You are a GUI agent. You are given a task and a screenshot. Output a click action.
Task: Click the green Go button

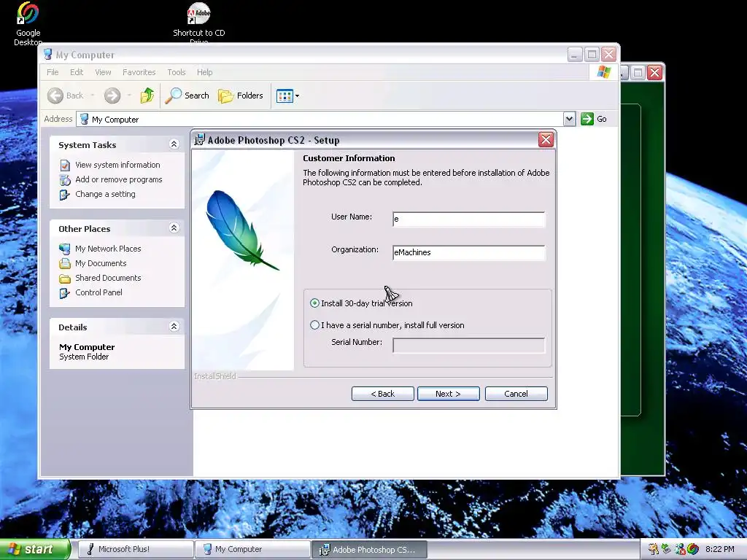click(x=594, y=119)
